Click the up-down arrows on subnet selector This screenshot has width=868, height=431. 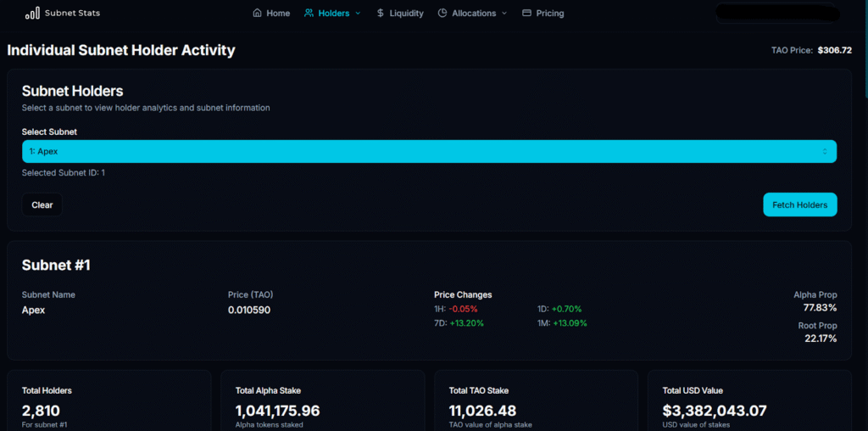825,151
